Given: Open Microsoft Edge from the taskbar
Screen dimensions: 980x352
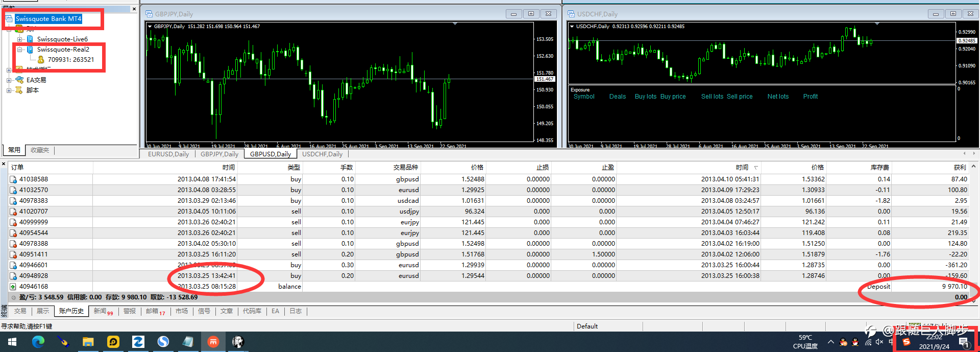Looking at the screenshot, I should pos(38,342).
